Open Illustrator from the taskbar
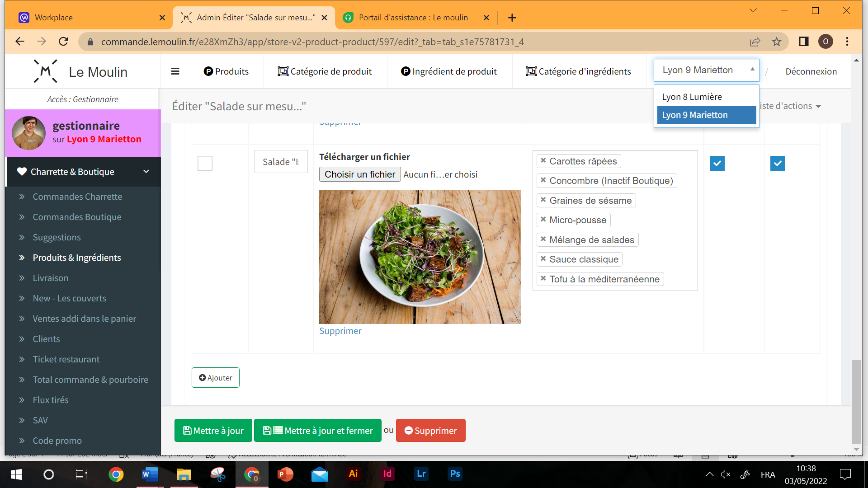 click(x=353, y=474)
